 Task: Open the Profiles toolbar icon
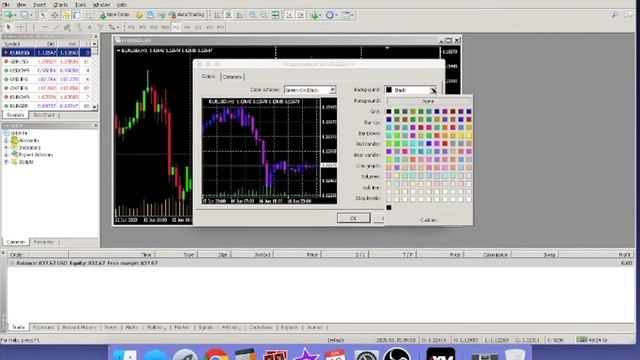(x=25, y=15)
